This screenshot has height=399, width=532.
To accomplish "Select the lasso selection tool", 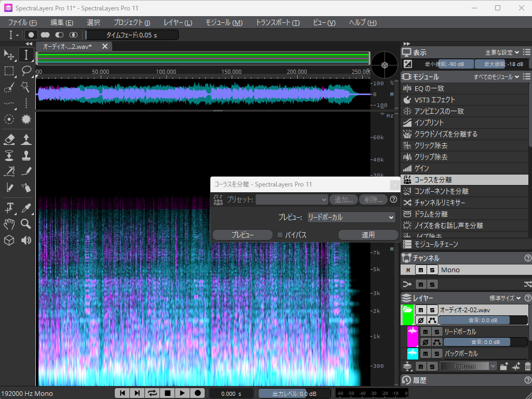I will [26, 71].
